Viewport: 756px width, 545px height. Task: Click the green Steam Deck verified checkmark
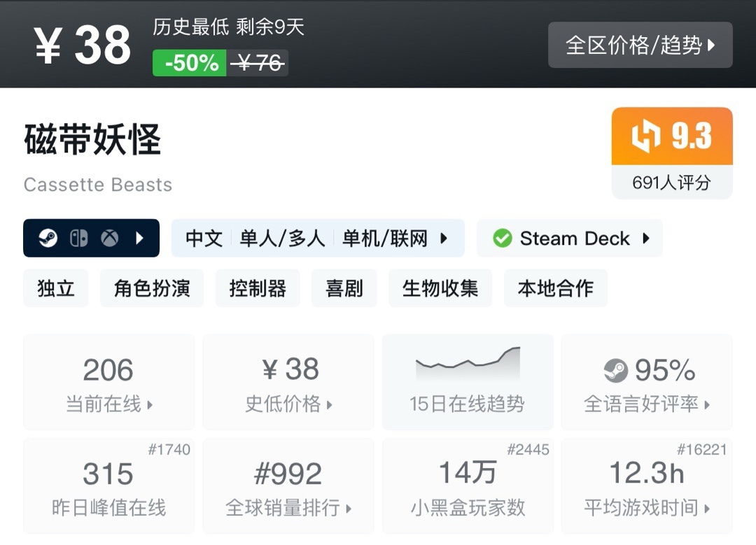click(502, 239)
